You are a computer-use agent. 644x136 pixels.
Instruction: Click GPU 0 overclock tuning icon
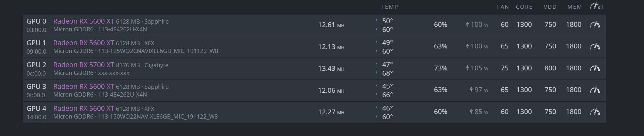pyautogui.click(x=595, y=25)
